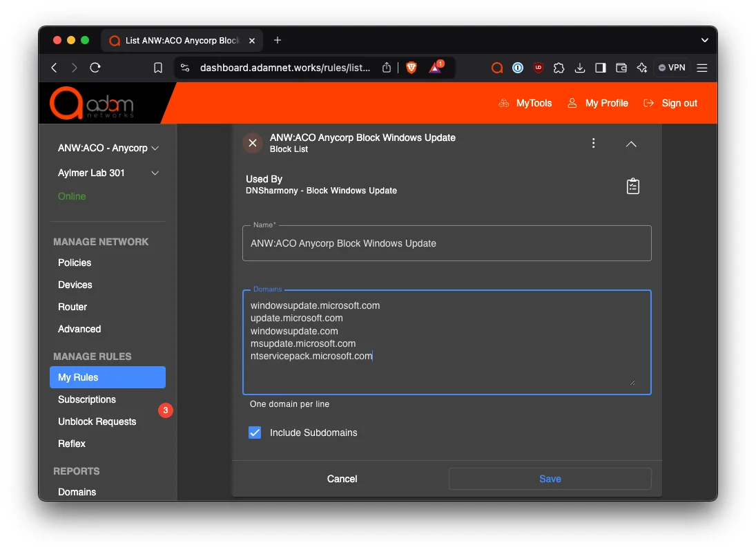This screenshot has height=552, width=756.
Task: Click the share icon in the address bar
Action: tap(387, 68)
